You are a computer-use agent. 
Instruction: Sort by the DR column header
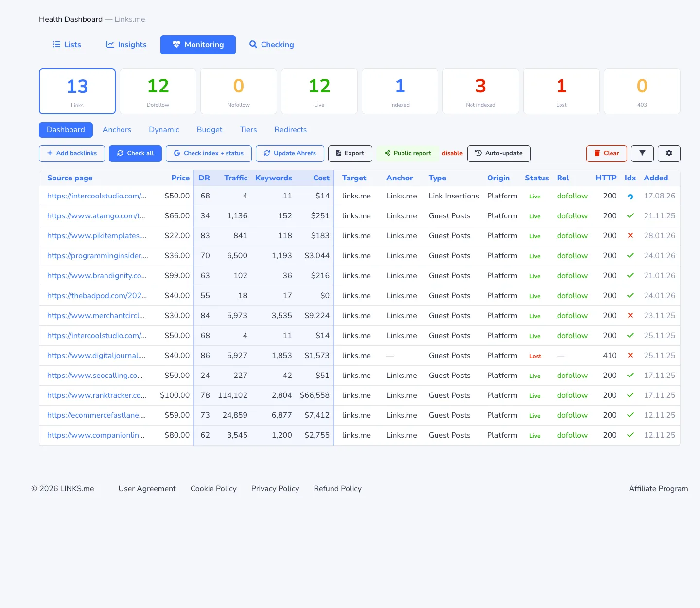click(204, 178)
